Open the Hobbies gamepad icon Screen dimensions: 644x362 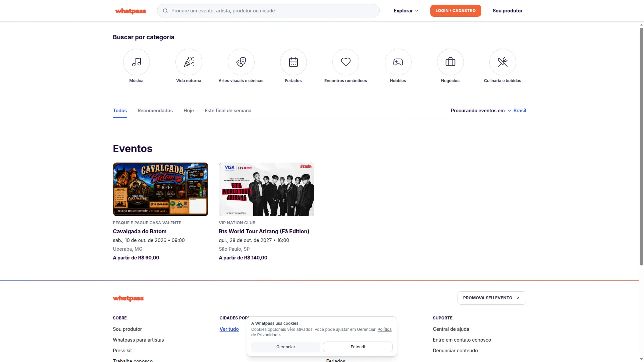[x=398, y=62]
